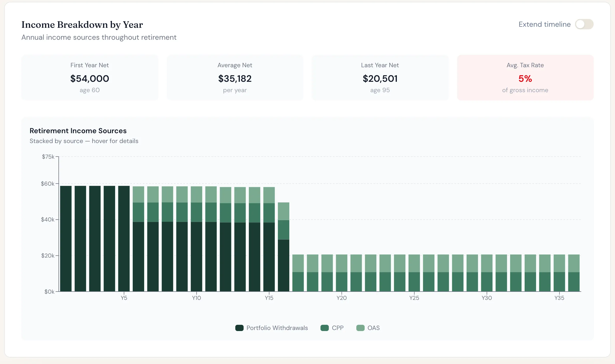Select the Avg. Tax Rate card

coord(525,78)
